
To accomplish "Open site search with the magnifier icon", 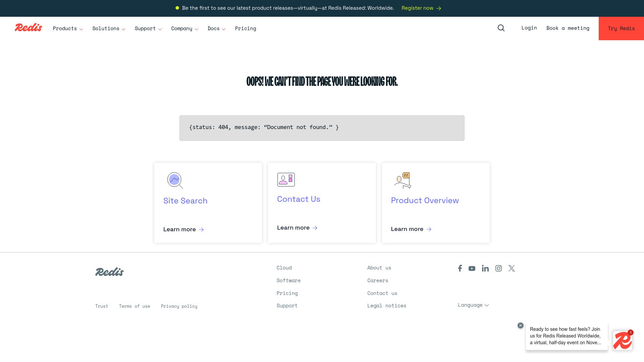I will tap(501, 28).
